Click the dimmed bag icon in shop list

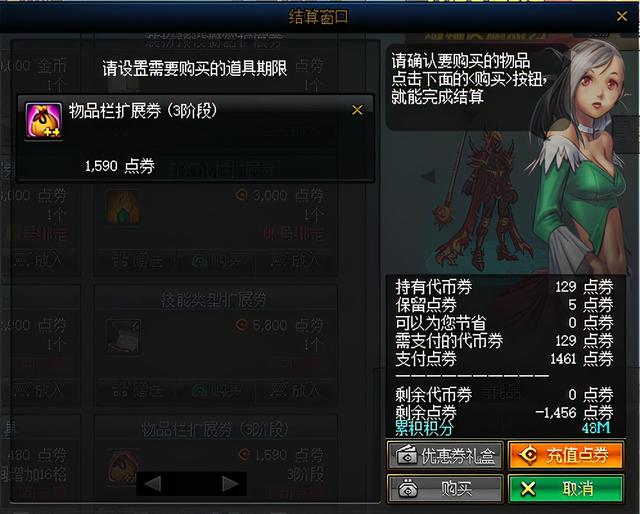tap(123, 465)
